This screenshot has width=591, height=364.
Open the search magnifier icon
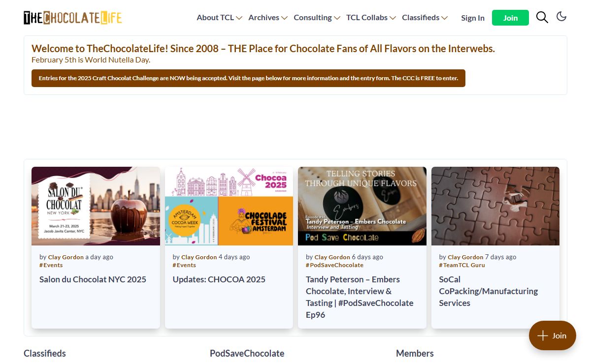click(x=542, y=18)
